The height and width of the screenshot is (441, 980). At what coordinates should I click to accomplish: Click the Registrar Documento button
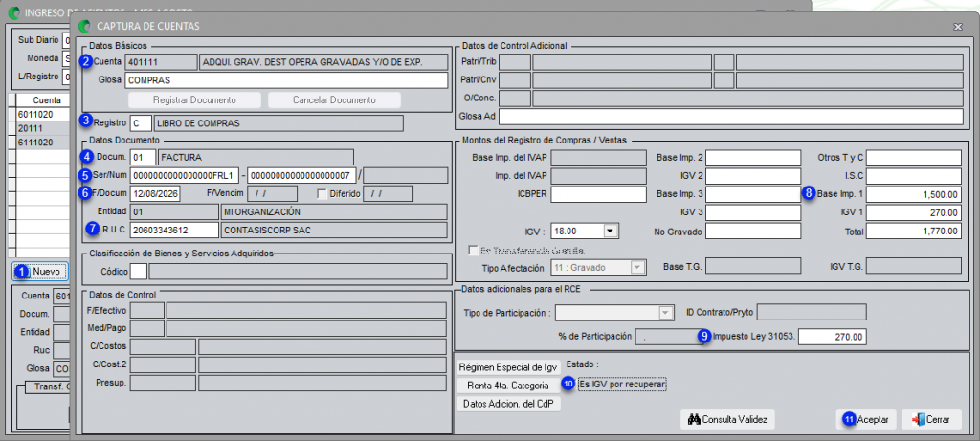coord(194,99)
